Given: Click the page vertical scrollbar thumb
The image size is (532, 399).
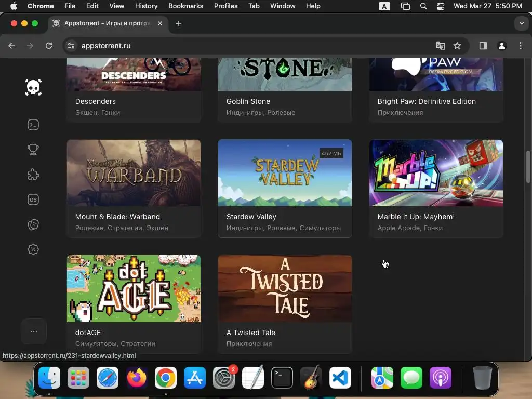Looking at the screenshot, I should 528,167.
